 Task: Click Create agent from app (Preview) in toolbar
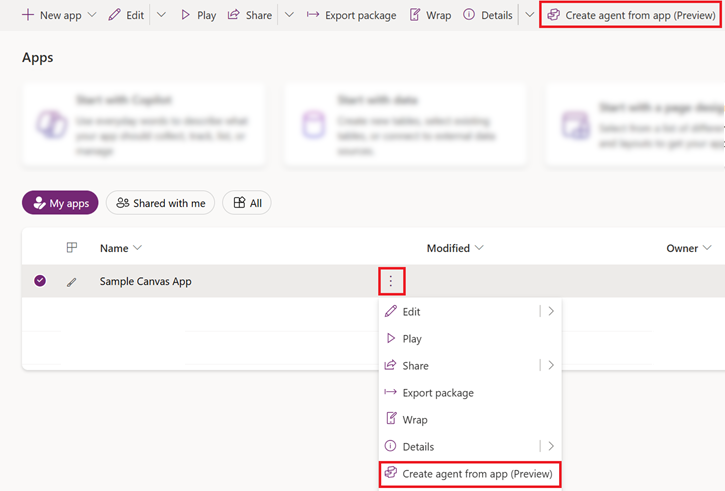[631, 15]
